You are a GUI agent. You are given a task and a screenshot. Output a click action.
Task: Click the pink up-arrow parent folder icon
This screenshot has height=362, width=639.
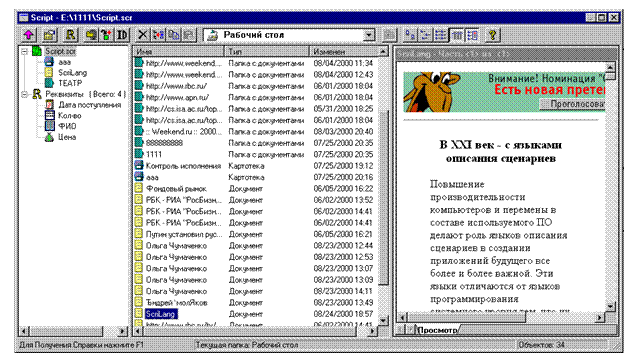coord(29,35)
